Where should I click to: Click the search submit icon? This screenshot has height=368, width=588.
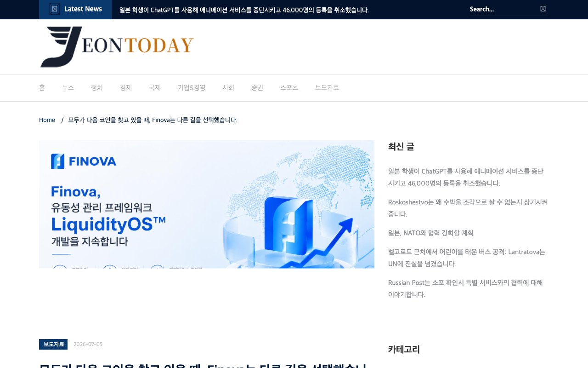click(x=543, y=9)
